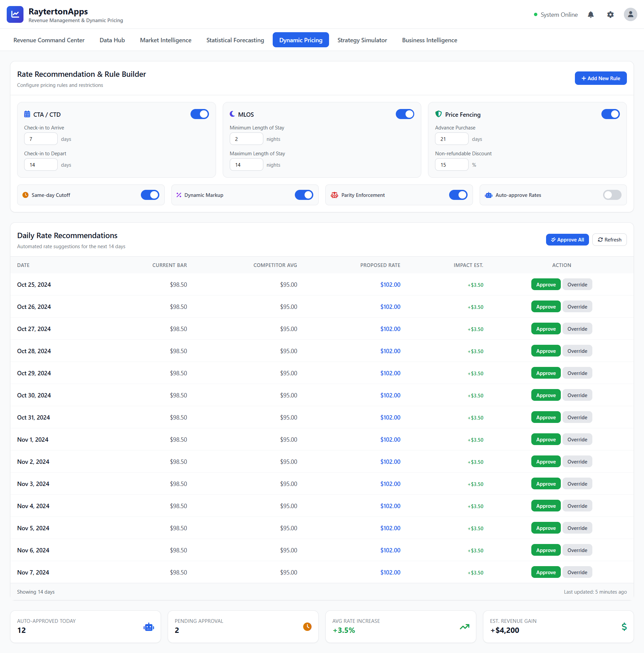The height and width of the screenshot is (653, 644).
Task: Open the user profile avatar
Action: (630, 14)
